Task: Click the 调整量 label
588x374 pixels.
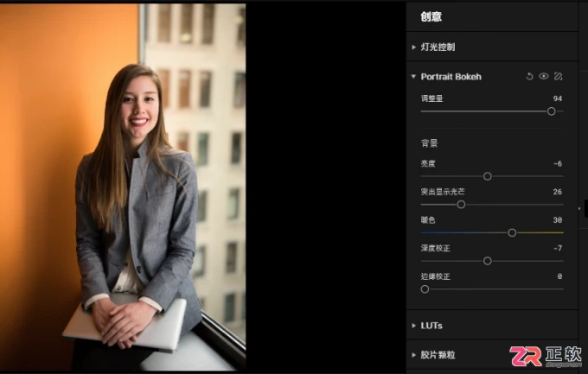Action: [x=432, y=98]
